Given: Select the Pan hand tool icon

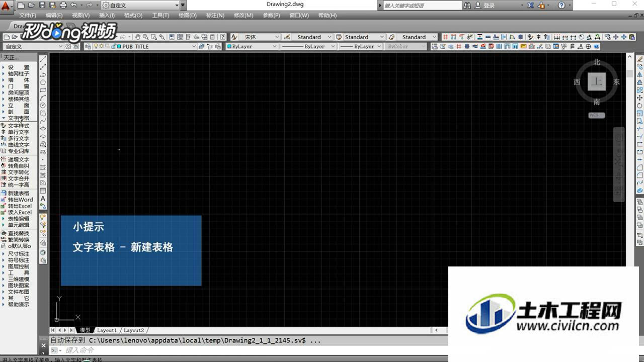Looking at the screenshot, I should click(x=137, y=37).
